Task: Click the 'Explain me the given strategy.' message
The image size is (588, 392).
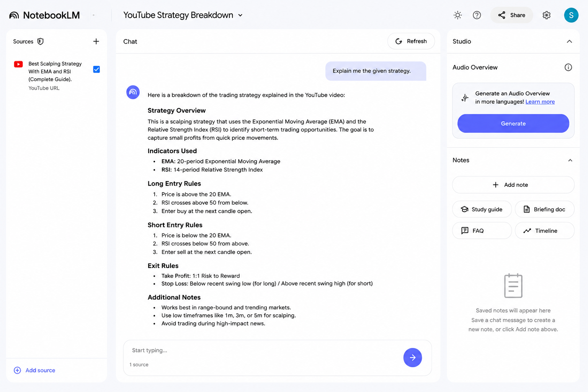Action: [x=376, y=71]
